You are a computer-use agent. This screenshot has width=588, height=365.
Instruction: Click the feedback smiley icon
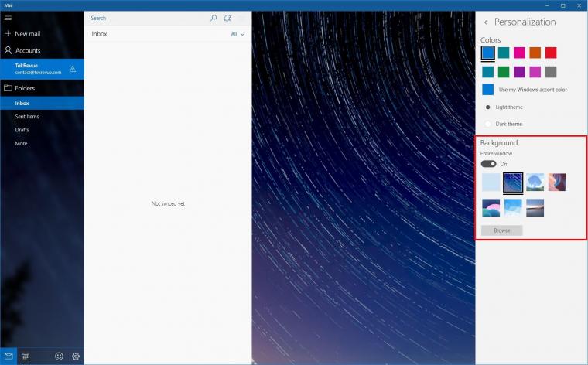[59, 356]
